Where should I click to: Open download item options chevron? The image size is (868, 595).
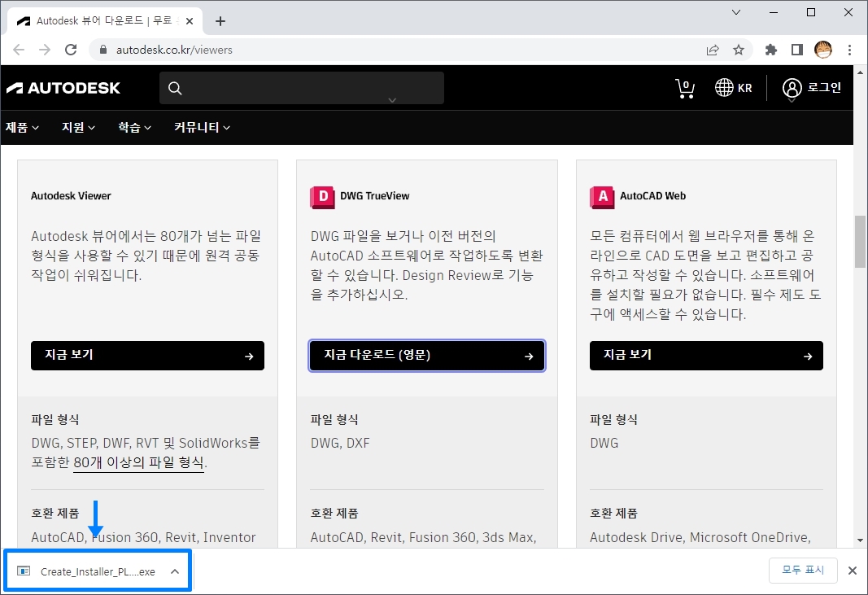[x=175, y=571]
